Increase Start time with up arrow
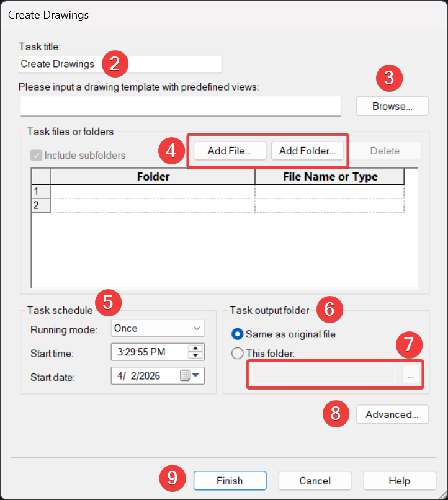 195,348
